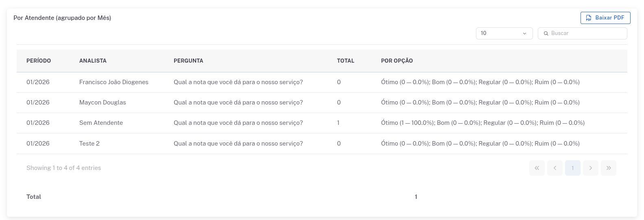644x220 pixels.
Task: Click the PDF file icon
Action: point(588,18)
